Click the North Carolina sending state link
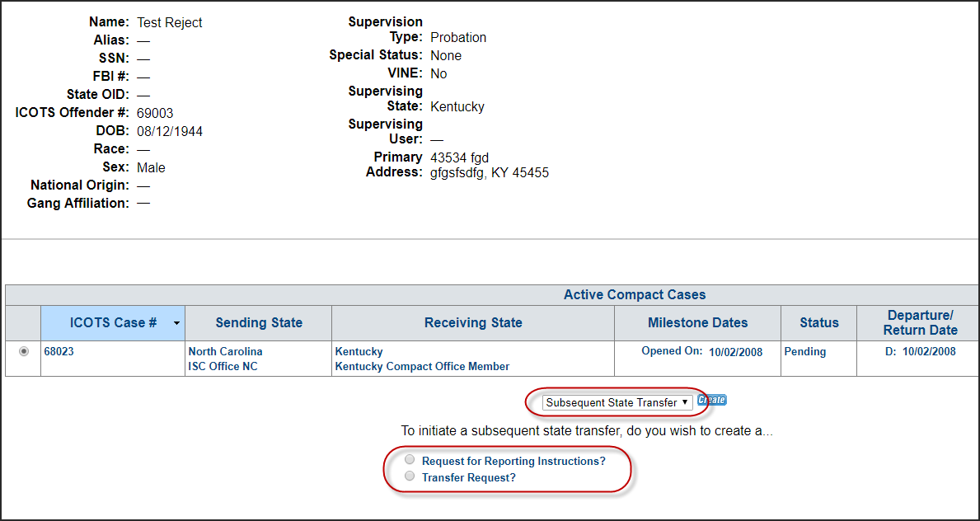 pyautogui.click(x=225, y=352)
